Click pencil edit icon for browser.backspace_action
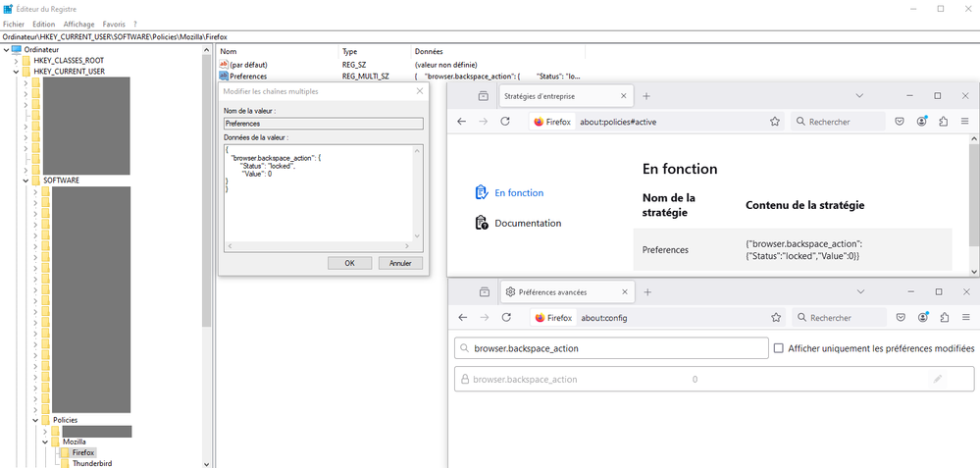 tap(937, 379)
